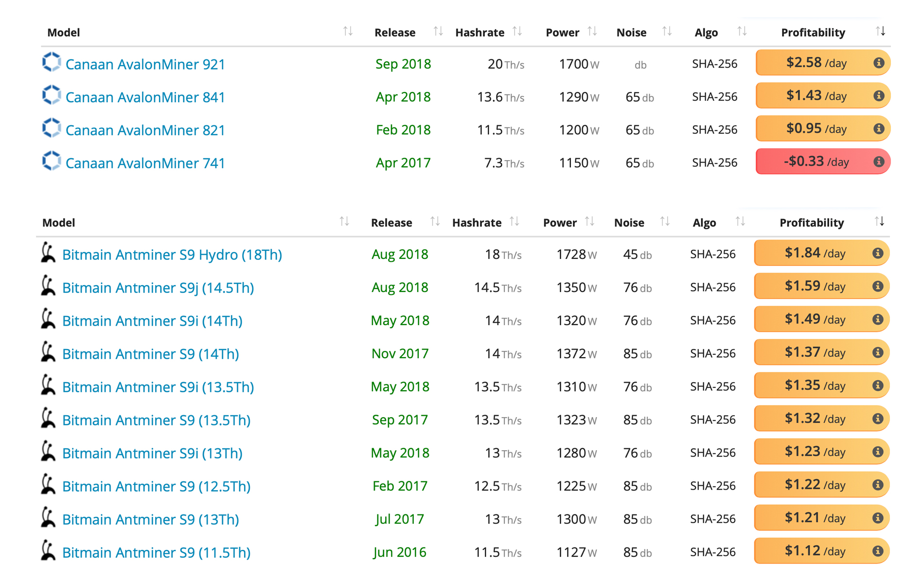Viewport: 924px width, 584px height.
Task: Sort Canaan table by Noise arrows
Action: [667, 32]
